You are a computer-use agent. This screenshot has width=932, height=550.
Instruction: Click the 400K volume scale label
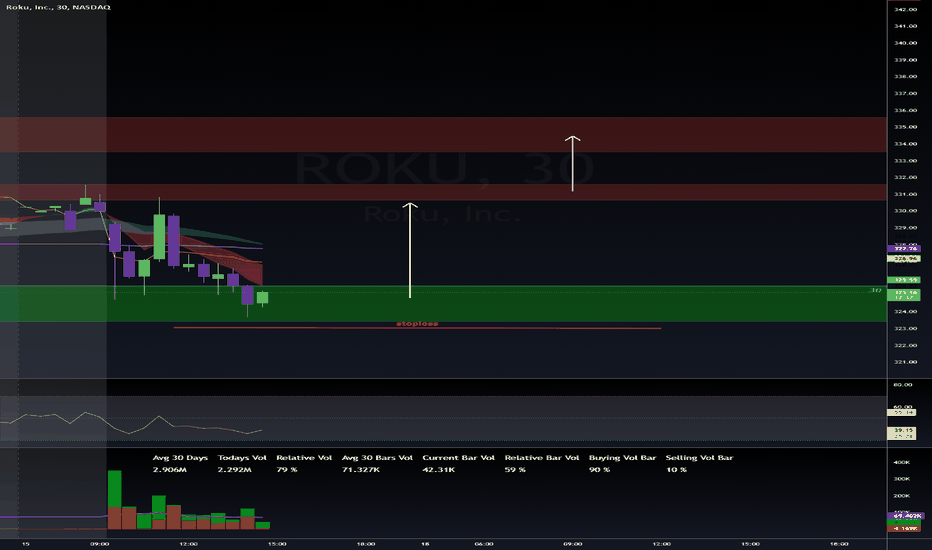coord(902,462)
